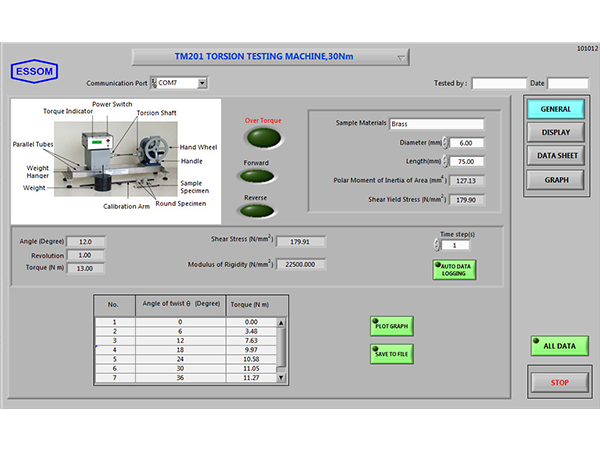
Task: Click the Reverse direction indicator LED
Action: 258,209
